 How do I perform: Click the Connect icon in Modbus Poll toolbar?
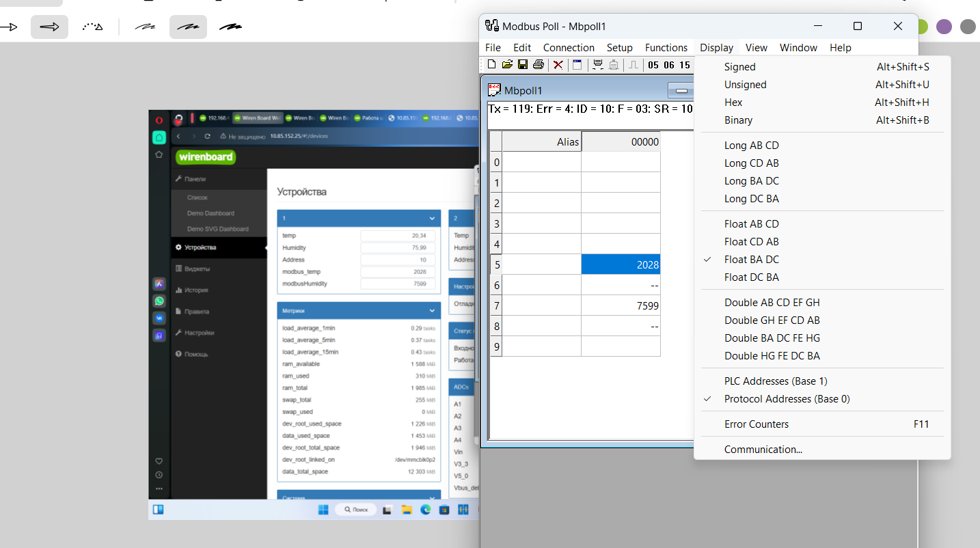tap(598, 65)
